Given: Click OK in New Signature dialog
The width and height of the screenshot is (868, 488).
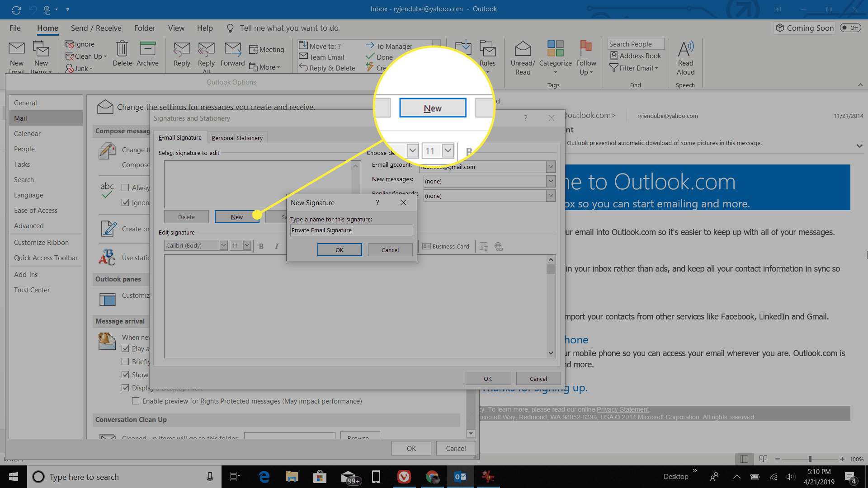Looking at the screenshot, I should point(339,249).
